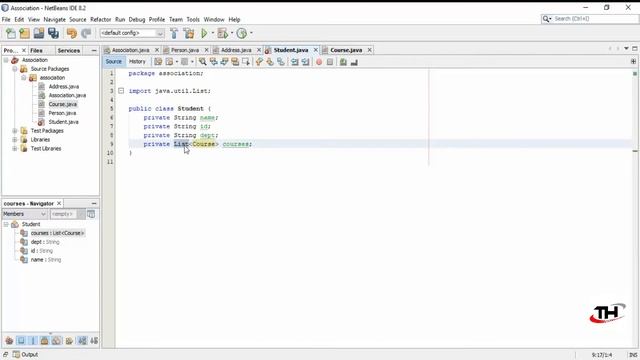Click the Build Project hammer icon
Image resolution: width=640 pixels, height=360 pixels.
click(174, 33)
